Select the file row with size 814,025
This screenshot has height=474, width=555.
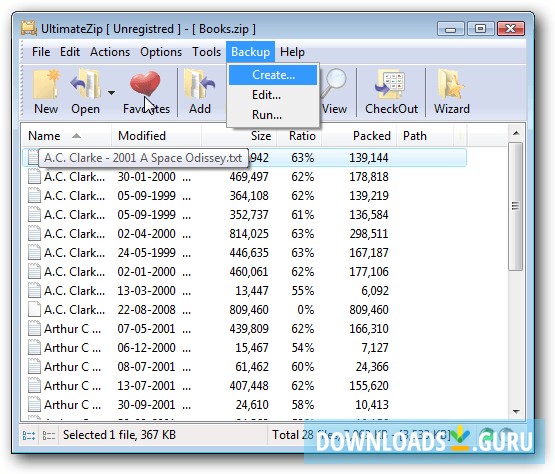coord(244,234)
